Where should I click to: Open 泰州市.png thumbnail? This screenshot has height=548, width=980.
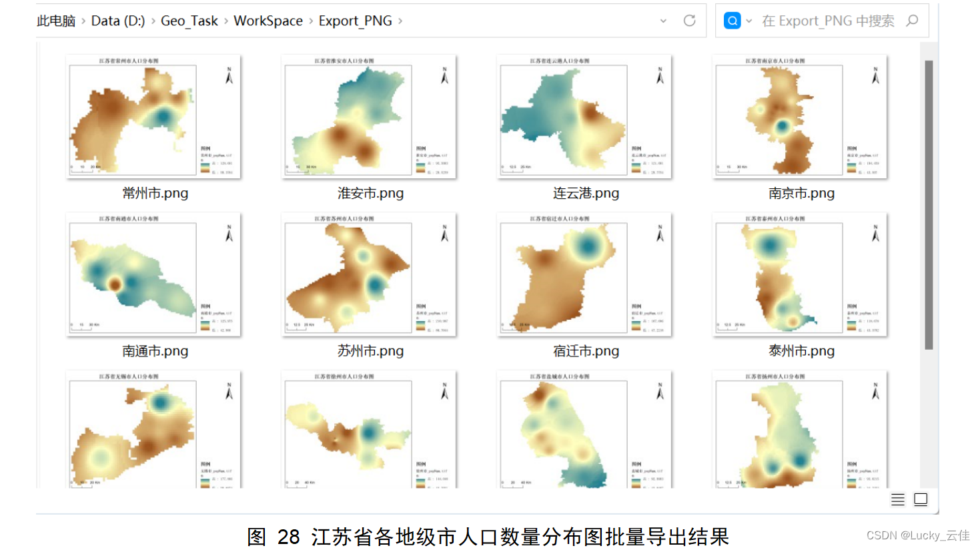point(799,274)
